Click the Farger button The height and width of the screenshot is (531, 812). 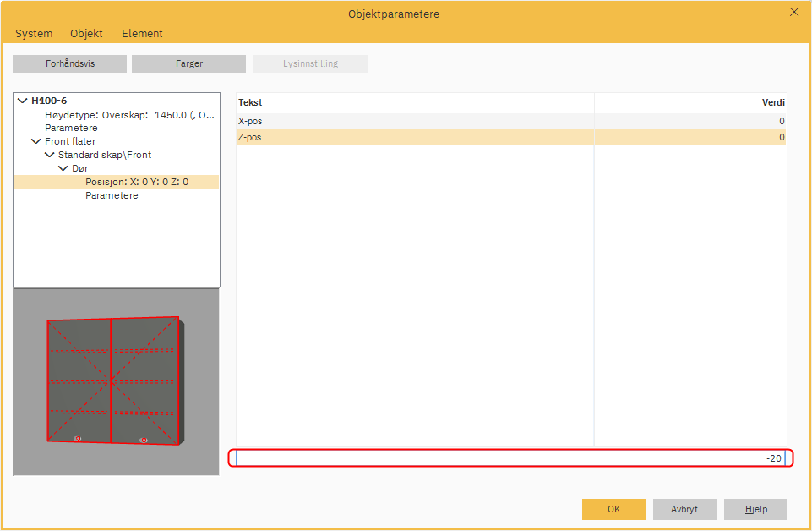[188, 64]
